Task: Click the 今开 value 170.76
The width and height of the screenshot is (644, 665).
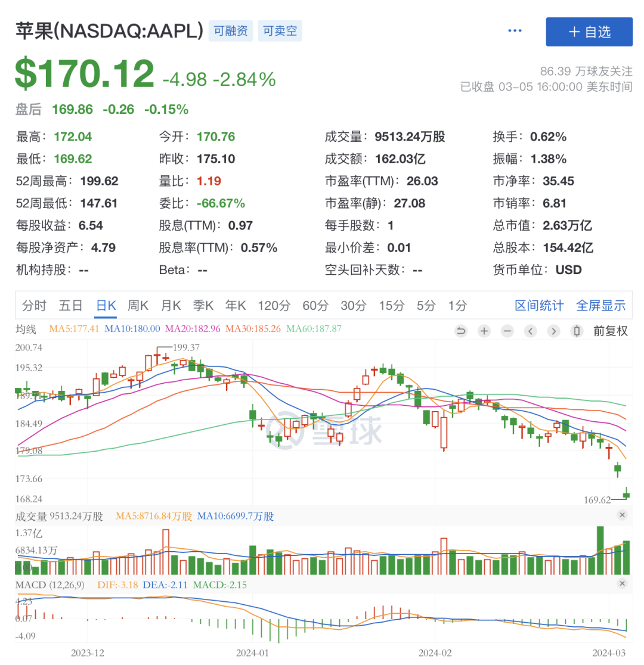Action: coord(216,137)
